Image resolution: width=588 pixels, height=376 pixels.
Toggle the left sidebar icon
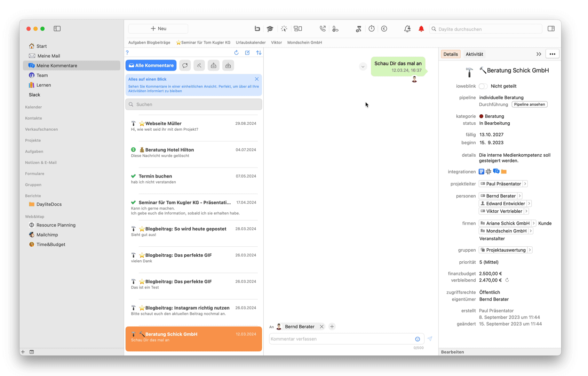point(57,28)
